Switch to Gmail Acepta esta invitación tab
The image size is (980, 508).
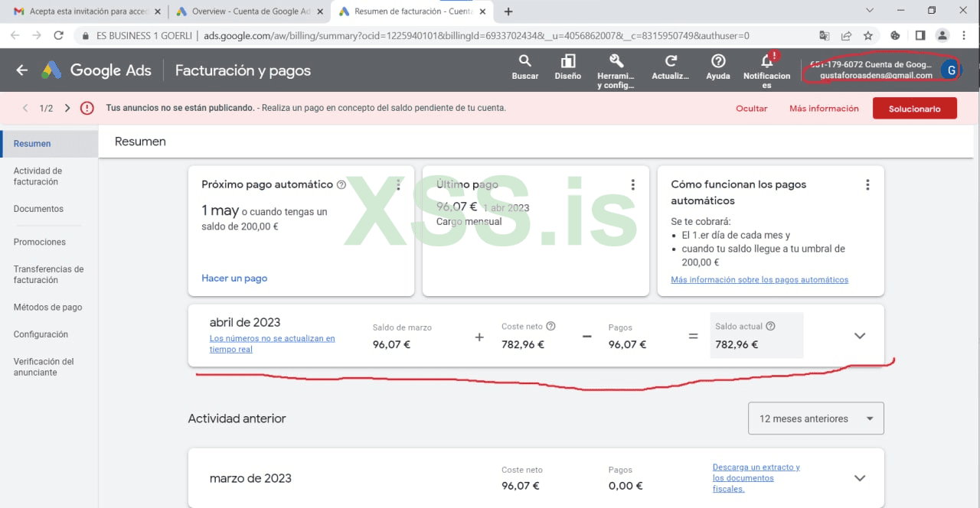88,11
